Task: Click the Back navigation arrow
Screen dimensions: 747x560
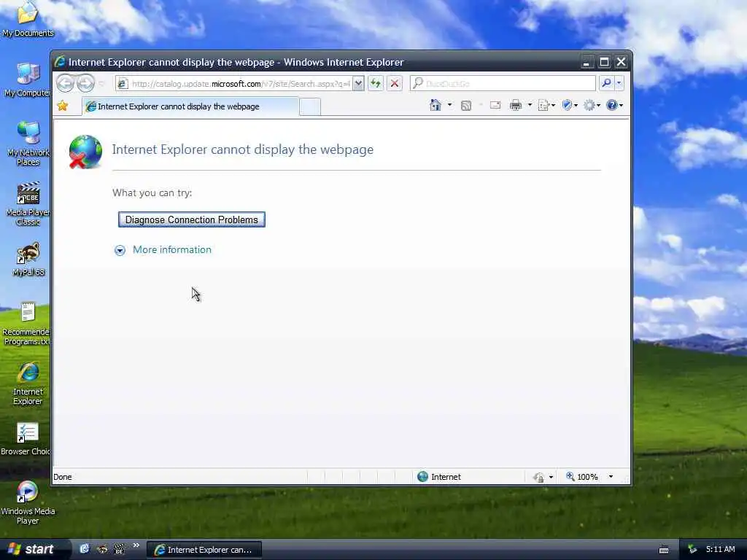Action: click(x=65, y=83)
